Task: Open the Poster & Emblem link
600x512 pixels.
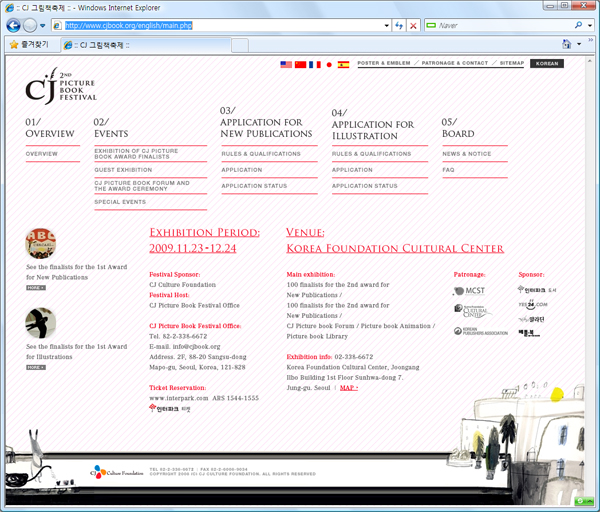Action: [x=384, y=63]
